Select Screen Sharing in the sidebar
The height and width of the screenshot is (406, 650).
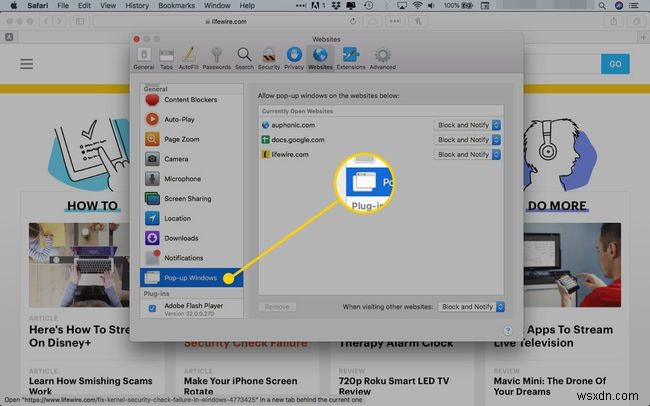192,199
